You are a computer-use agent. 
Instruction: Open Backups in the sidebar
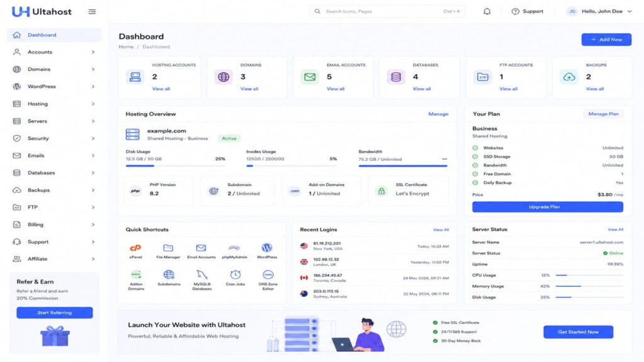(54, 190)
